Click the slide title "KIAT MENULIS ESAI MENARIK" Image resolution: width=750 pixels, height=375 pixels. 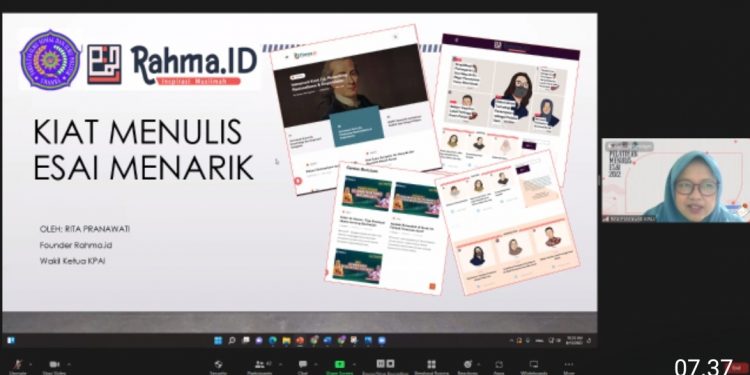coord(143,149)
